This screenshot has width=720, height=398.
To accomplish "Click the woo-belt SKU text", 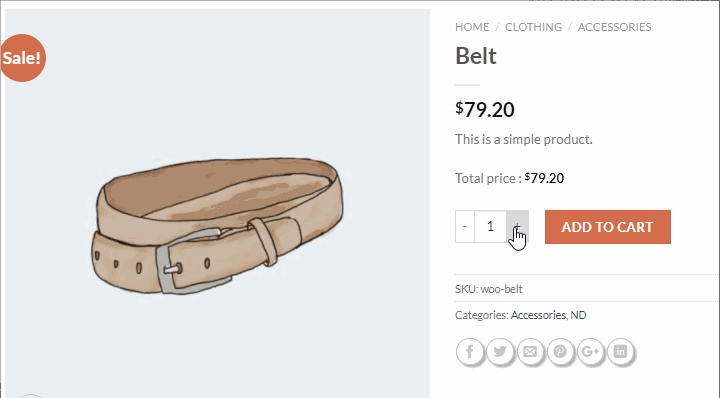I will (501, 289).
